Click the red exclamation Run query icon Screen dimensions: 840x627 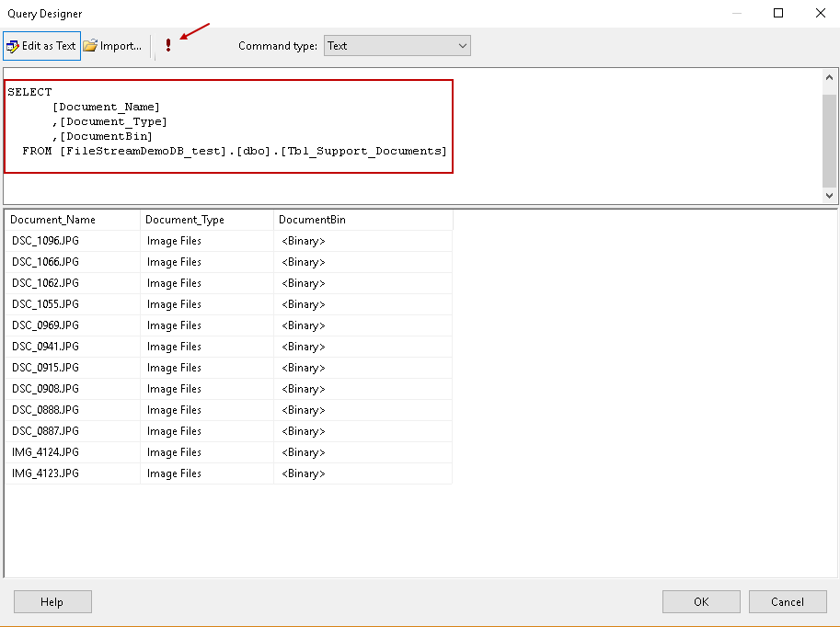coord(168,46)
